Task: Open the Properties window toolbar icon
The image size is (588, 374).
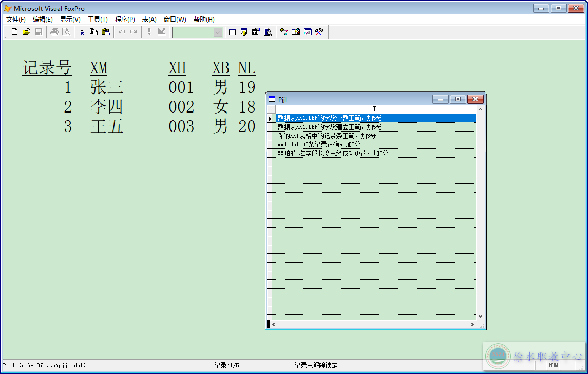Action: tap(256, 32)
